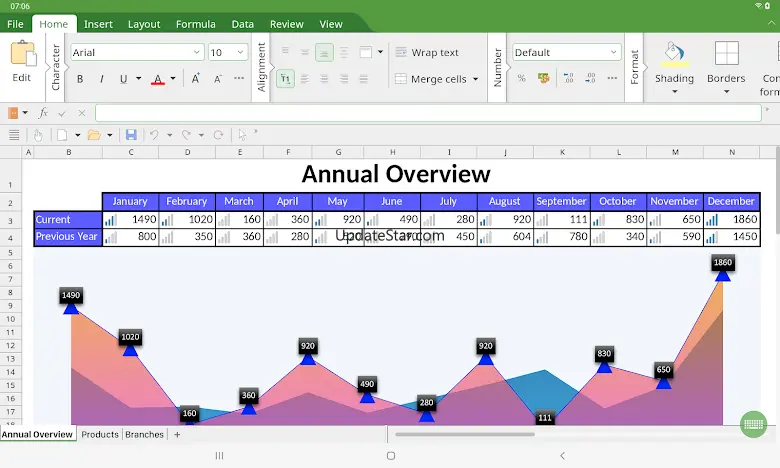Expand the Borders dropdown arrow

pyautogui.click(x=726, y=92)
